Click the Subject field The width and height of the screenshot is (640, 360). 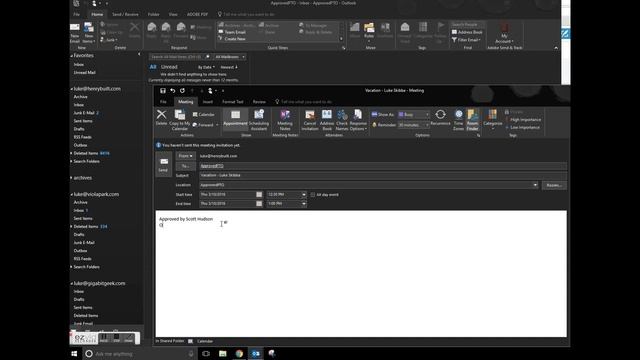pyautogui.click(x=383, y=176)
